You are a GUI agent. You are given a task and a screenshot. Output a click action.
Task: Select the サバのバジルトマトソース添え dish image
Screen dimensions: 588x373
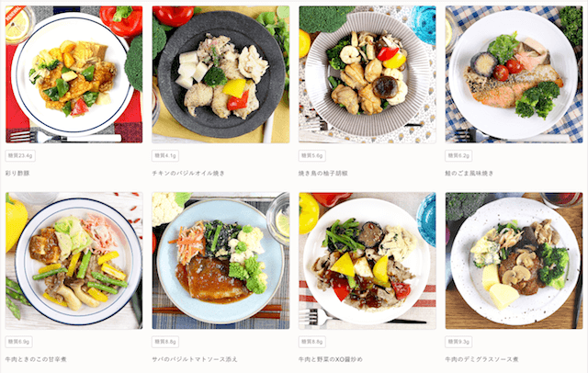220,261
